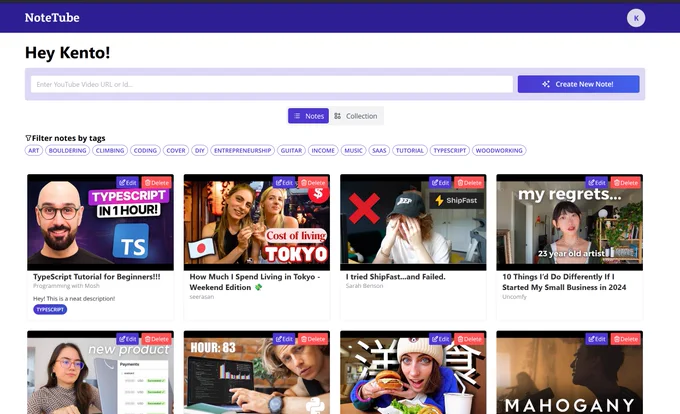The width and height of the screenshot is (680, 414).
Task: Delete the 'new product' thumbnail note
Action: pyautogui.click(x=156, y=339)
